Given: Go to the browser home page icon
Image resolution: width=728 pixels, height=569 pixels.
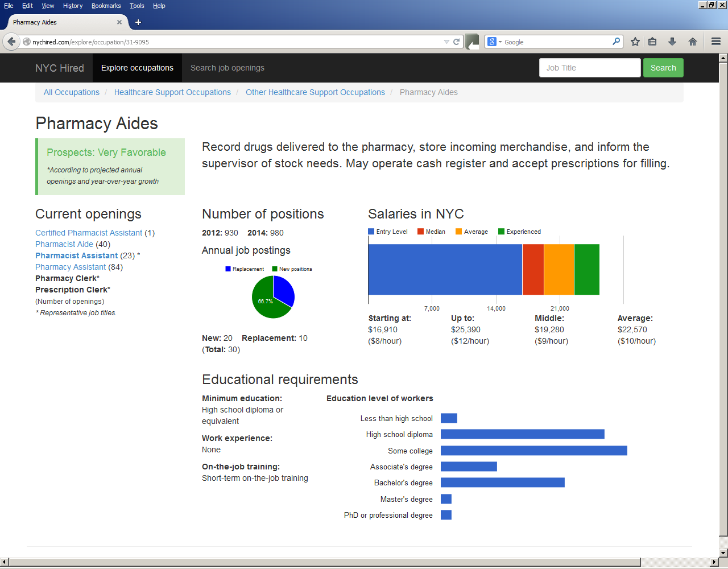Looking at the screenshot, I should click(x=693, y=42).
